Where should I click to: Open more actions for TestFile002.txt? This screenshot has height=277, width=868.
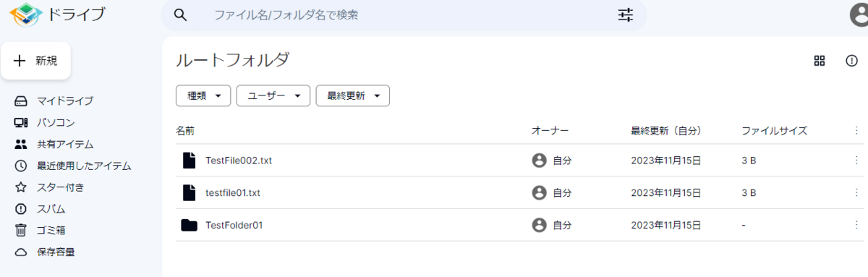(x=857, y=161)
